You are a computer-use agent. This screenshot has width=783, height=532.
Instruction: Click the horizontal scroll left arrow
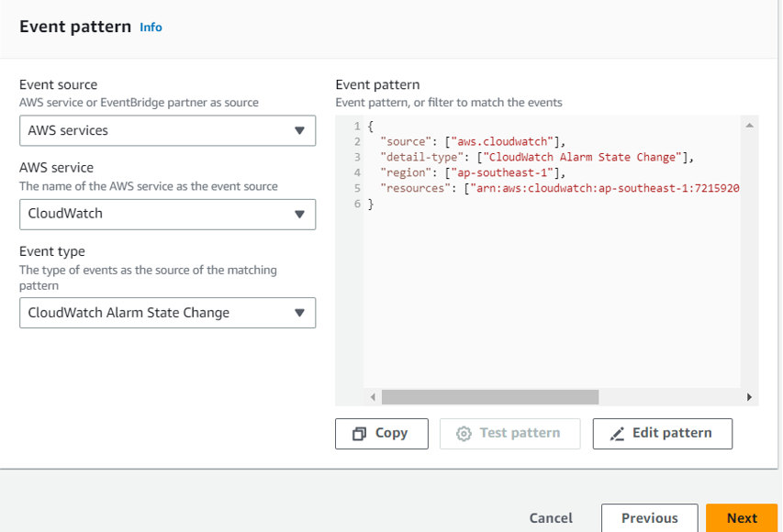pyautogui.click(x=373, y=397)
